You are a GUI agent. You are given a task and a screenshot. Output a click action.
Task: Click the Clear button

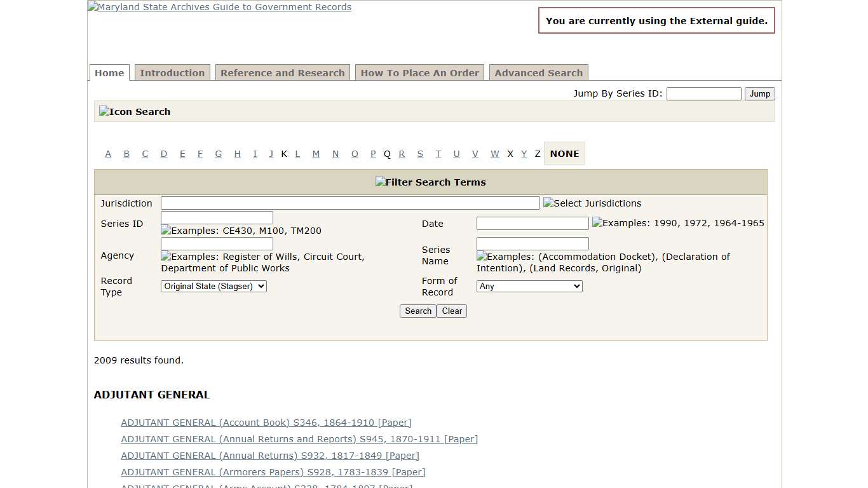451,311
